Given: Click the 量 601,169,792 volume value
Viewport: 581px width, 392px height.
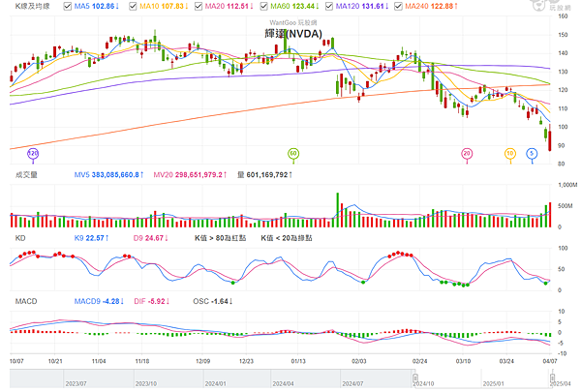Looking at the screenshot, I should pyautogui.click(x=264, y=174).
